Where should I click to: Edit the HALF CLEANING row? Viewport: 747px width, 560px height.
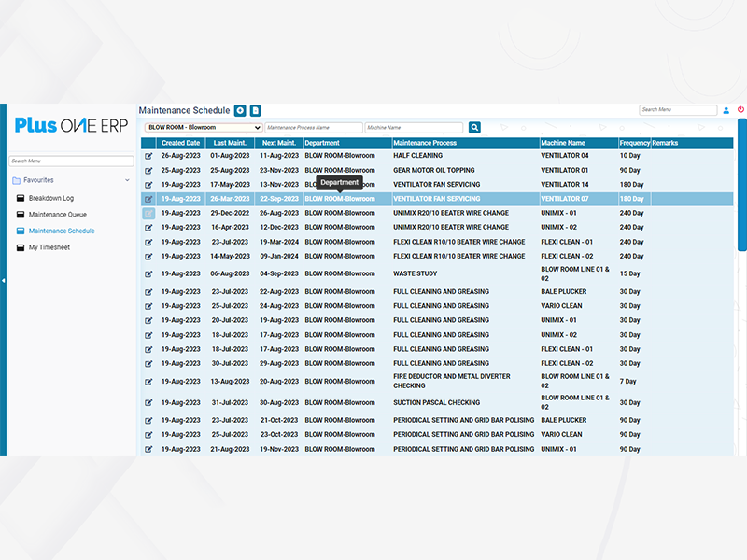click(x=148, y=156)
